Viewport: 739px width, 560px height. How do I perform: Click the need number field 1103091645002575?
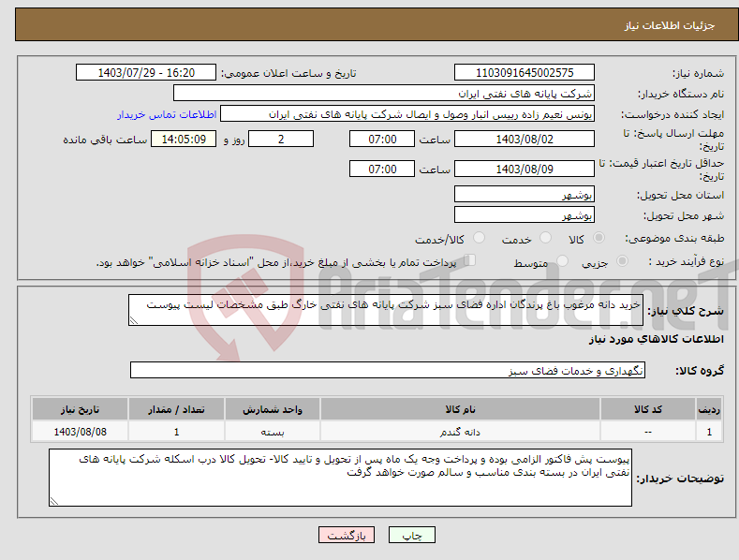(x=525, y=73)
